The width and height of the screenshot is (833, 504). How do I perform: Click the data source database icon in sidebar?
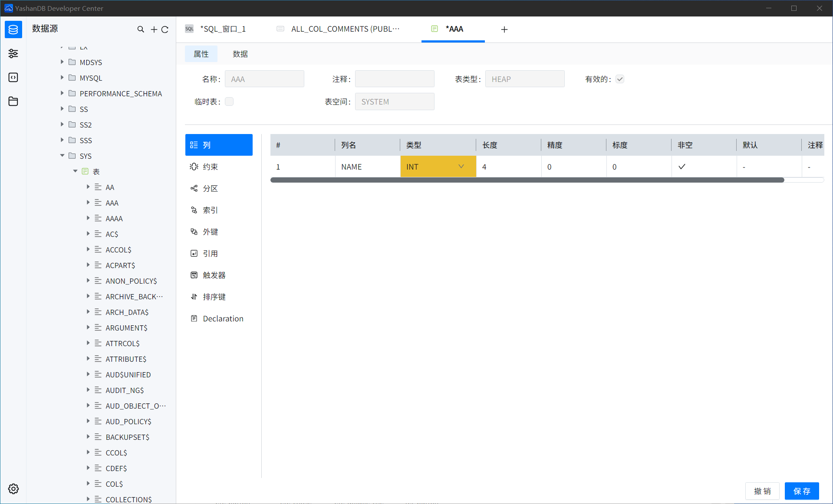coord(13,29)
